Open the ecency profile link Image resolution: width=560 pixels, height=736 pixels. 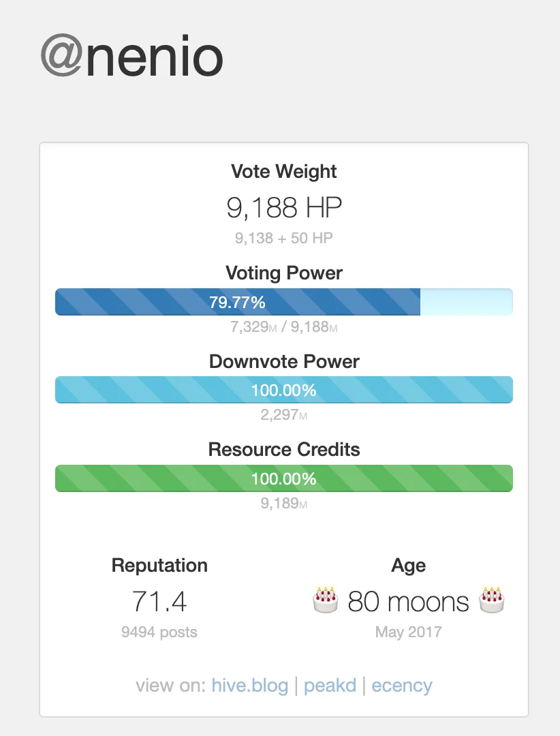coord(402,685)
